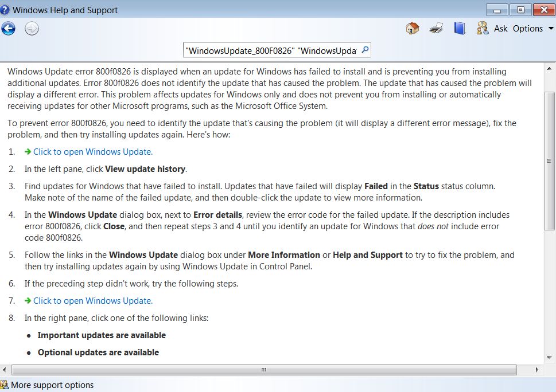
Task: Click the Ask toolbar label
Action: (501, 28)
